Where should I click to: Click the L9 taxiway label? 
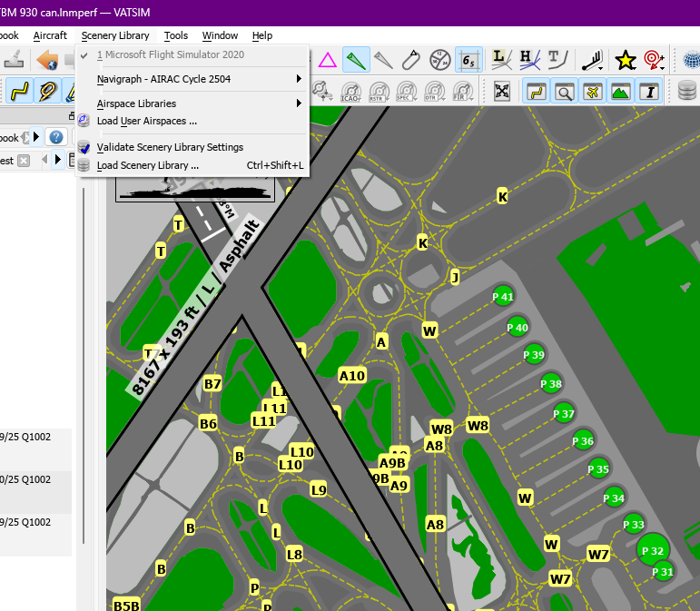(x=319, y=490)
